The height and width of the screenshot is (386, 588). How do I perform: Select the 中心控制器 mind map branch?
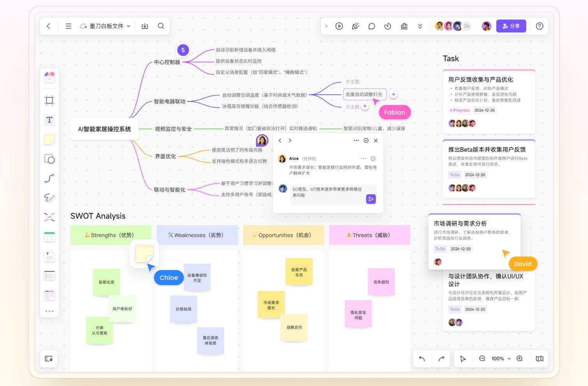167,62
